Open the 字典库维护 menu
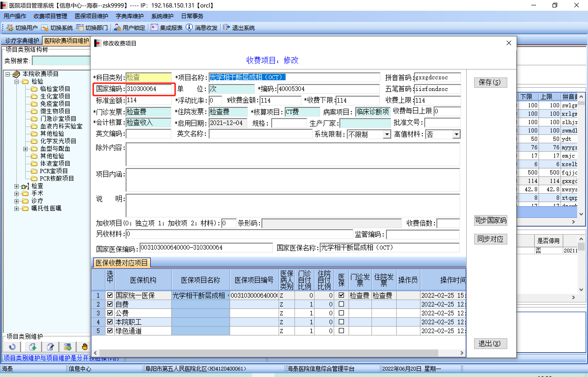 click(129, 16)
